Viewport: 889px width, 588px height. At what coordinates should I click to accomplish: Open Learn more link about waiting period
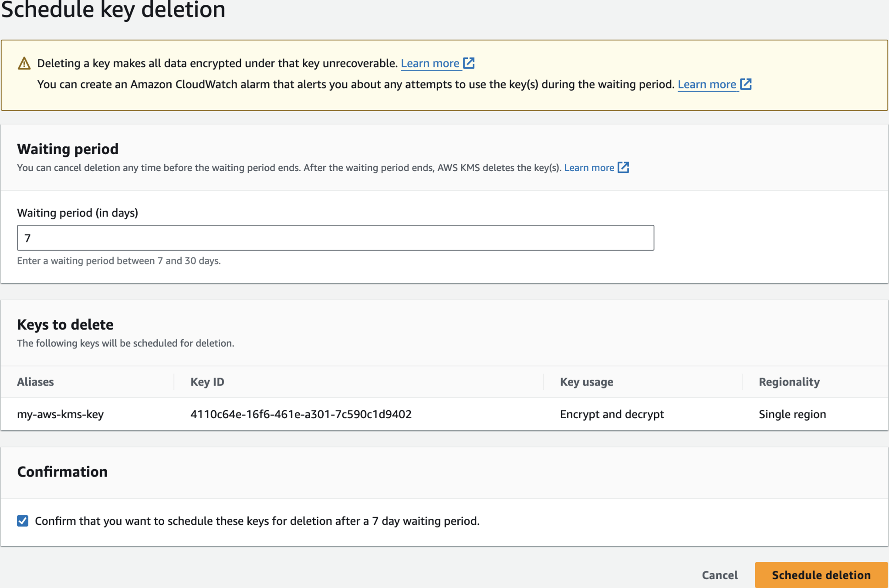589,168
